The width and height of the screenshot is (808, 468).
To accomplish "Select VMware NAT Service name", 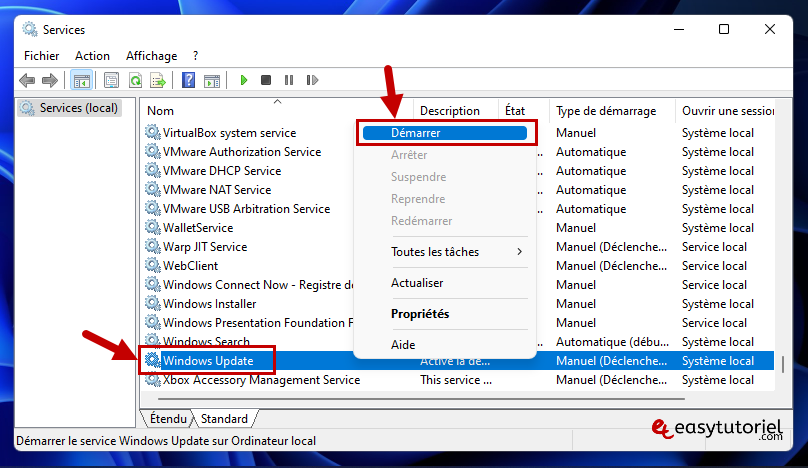I will click(x=217, y=190).
